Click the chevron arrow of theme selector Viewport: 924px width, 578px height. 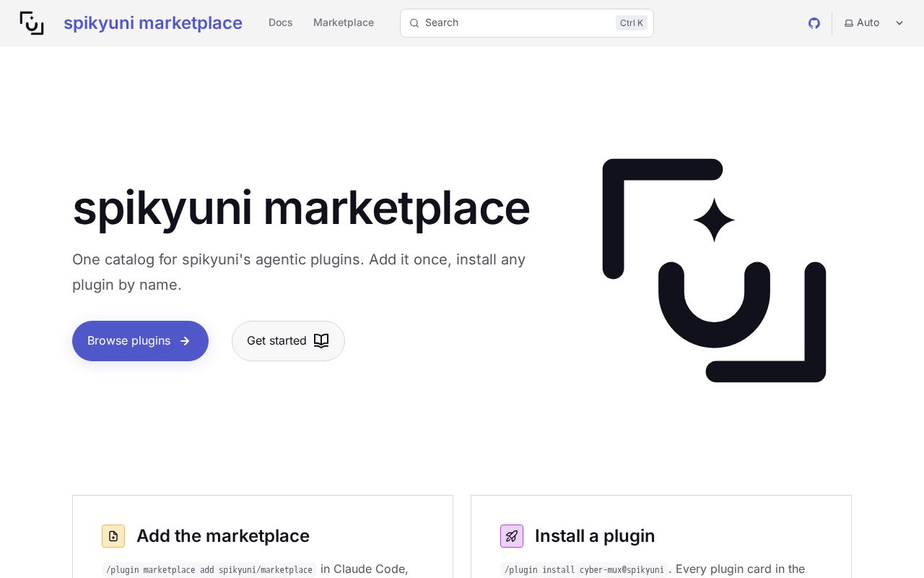(x=899, y=23)
